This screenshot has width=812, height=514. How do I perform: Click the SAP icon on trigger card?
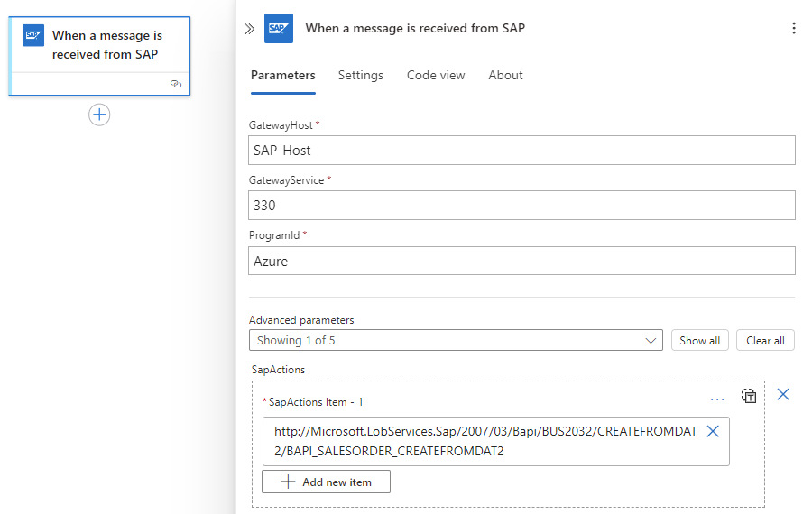coord(33,36)
